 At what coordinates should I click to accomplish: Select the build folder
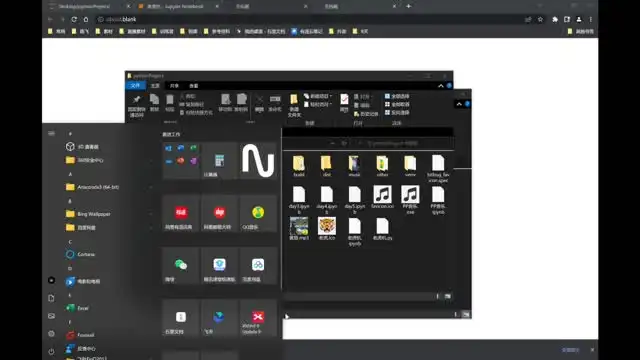[x=299, y=166]
